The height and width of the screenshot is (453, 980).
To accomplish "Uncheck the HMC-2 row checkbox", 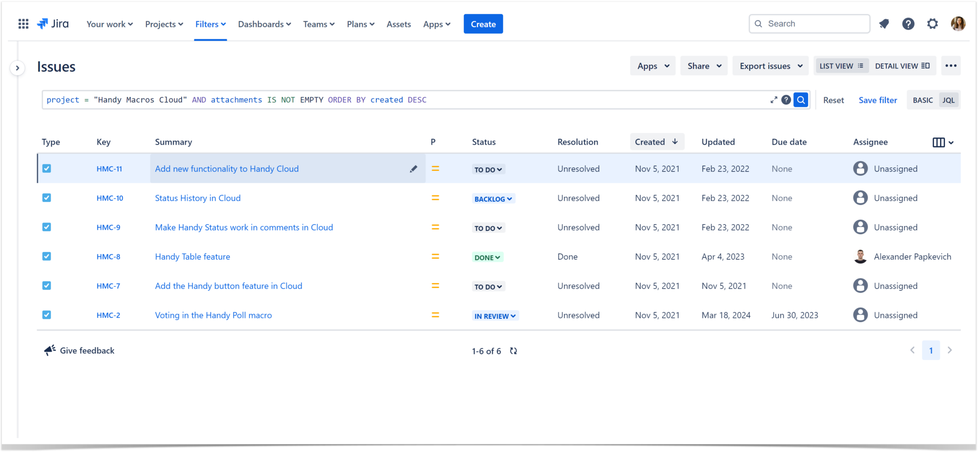I will (x=46, y=315).
